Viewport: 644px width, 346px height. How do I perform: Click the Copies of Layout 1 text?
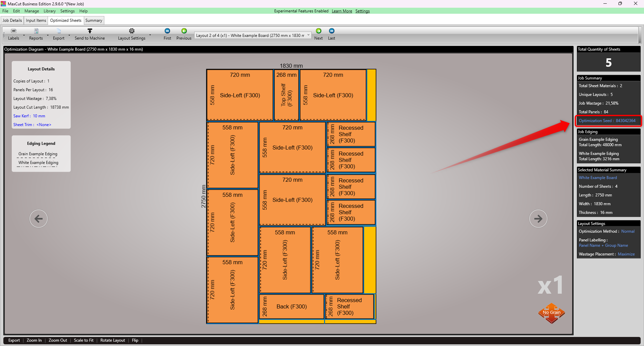(31, 81)
